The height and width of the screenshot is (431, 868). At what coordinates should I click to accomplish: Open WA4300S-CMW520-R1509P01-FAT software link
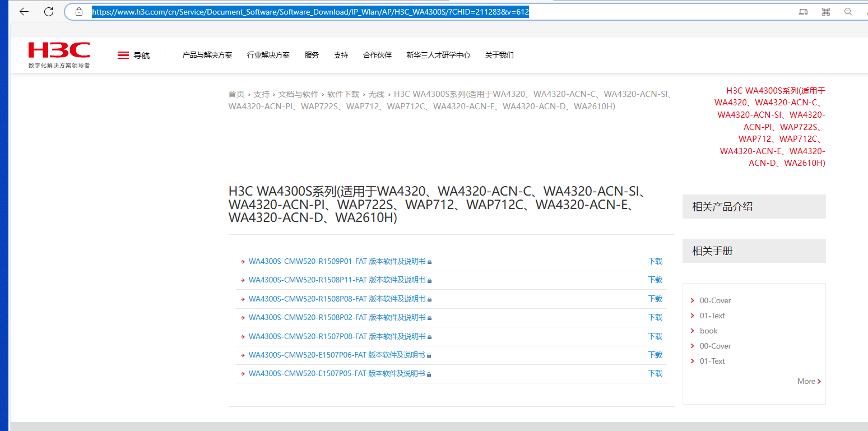(x=337, y=261)
